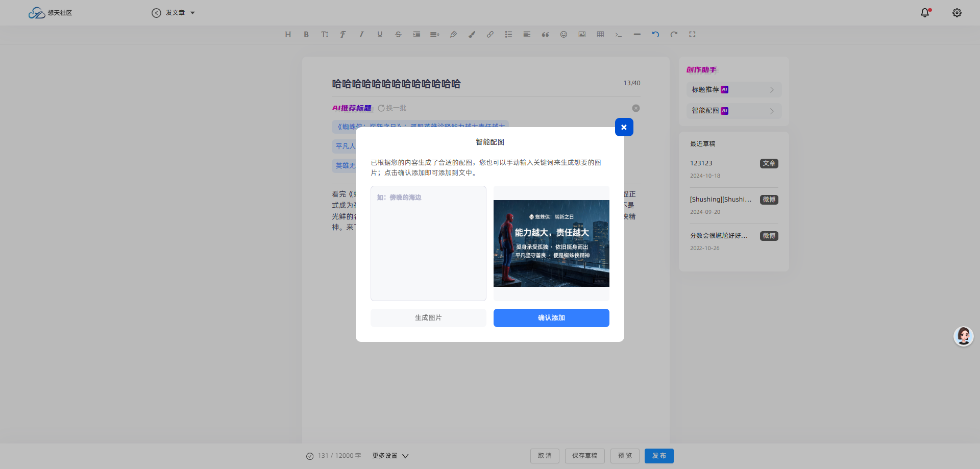Expand 更多设置 options

coord(390,456)
